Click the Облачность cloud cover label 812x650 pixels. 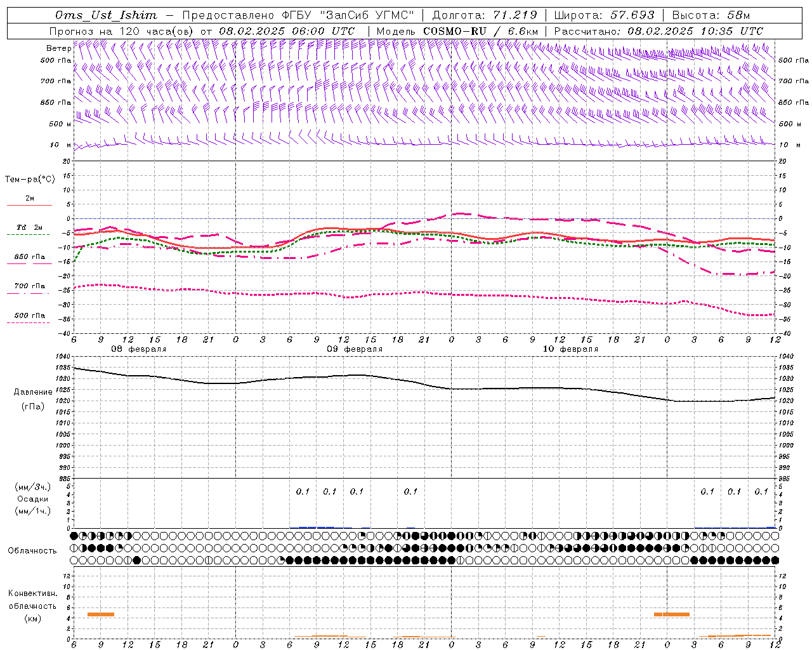(x=32, y=550)
